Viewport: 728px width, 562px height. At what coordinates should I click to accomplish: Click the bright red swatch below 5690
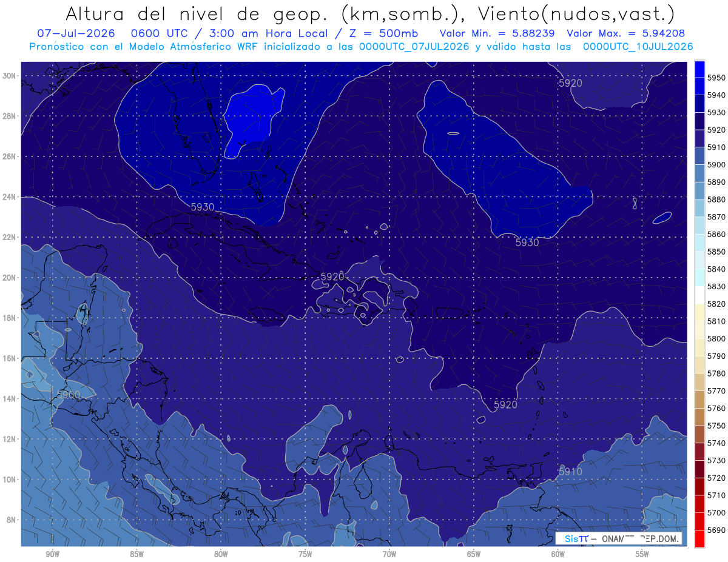tap(699, 538)
